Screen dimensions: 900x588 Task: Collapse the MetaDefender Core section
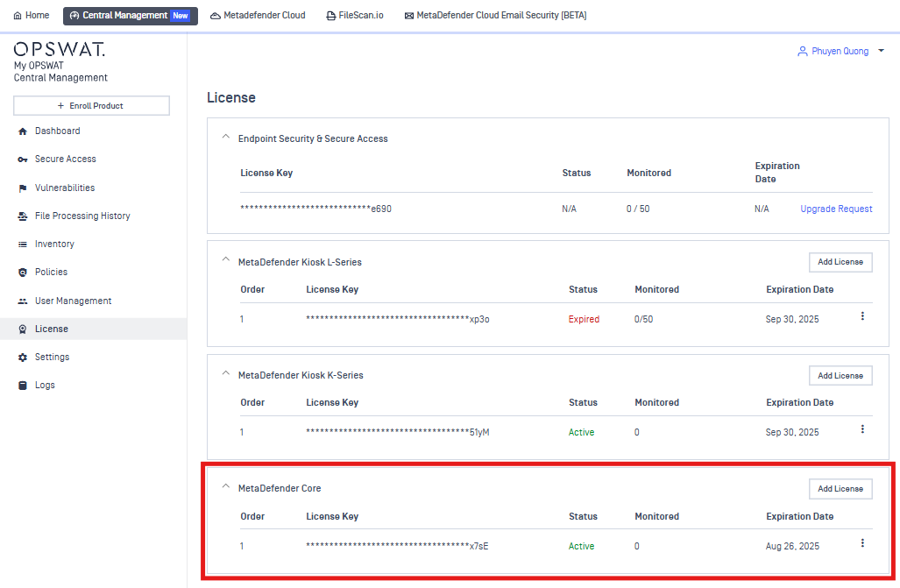click(225, 486)
